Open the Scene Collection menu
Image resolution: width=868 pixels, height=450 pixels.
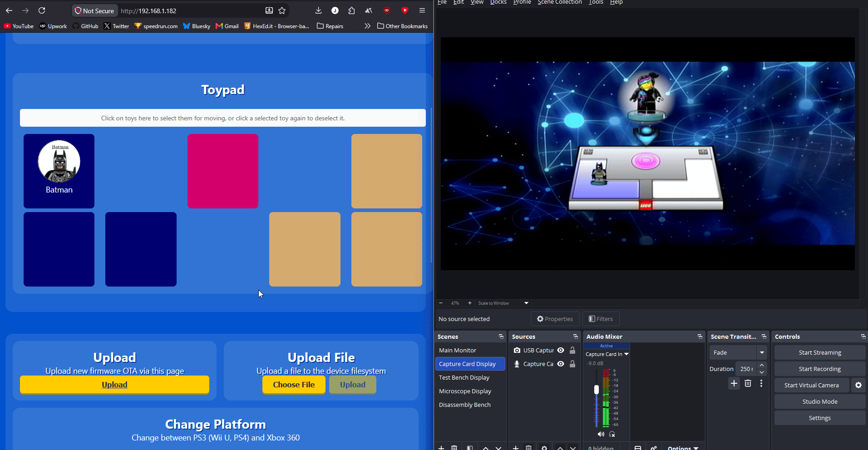coord(560,2)
